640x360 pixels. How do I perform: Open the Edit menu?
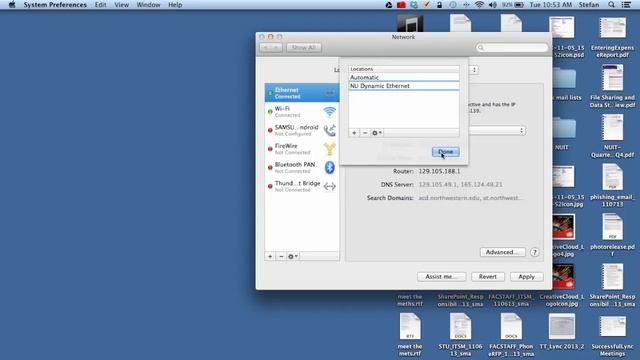[100, 5]
